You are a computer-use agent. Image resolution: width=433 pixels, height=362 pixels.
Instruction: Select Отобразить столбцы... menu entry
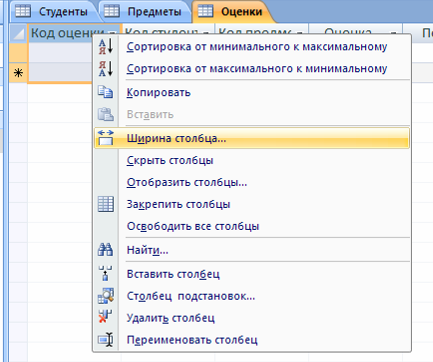tap(187, 182)
